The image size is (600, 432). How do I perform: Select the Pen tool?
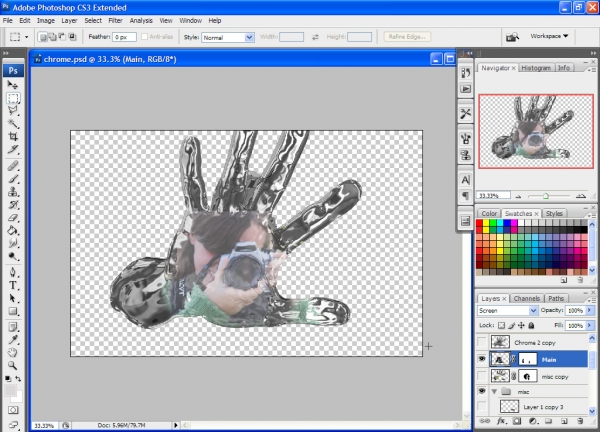(13, 272)
